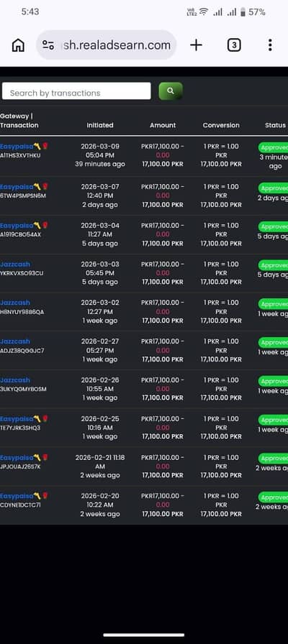Click Approved badge for 2026-03-03 row
Viewport: 288px width, 644px height.
click(x=273, y=265)
